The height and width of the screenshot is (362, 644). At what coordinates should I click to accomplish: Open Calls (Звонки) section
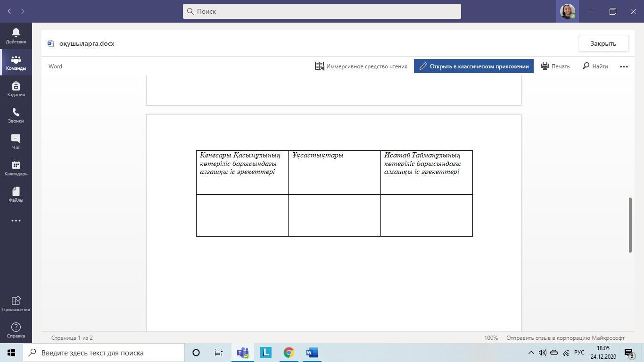coord(16,115)
